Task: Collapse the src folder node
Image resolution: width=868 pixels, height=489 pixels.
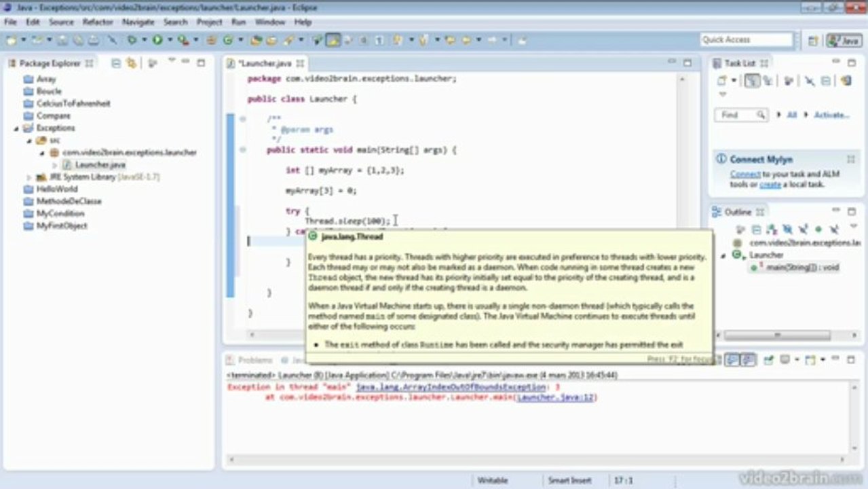Action: (30, 141)
